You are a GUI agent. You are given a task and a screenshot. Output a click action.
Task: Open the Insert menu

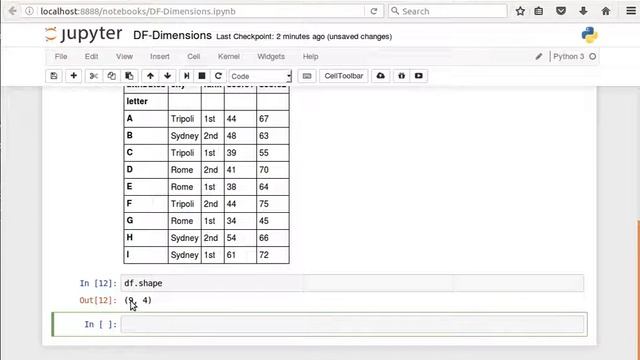click(x=160, y=57)
